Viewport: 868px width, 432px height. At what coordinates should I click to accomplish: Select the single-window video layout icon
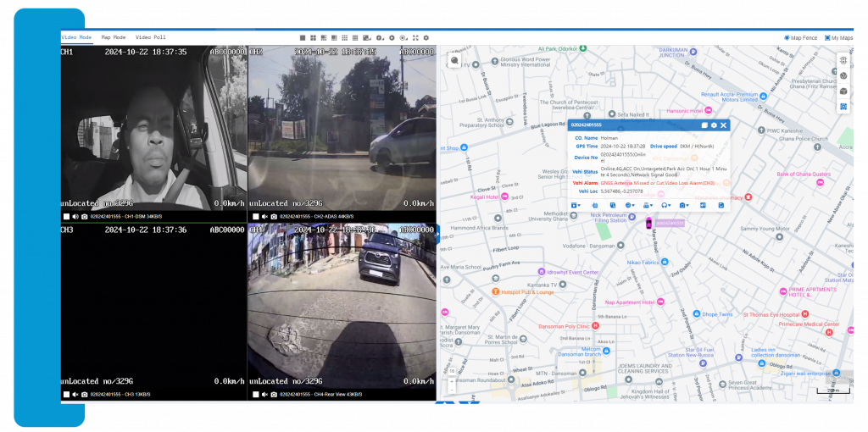(x=303, y=38)
